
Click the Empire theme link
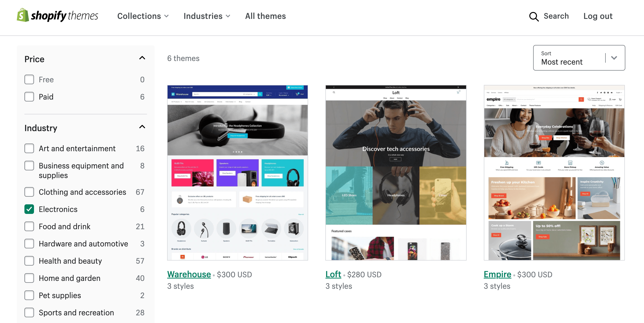click(x=497, y=274)
